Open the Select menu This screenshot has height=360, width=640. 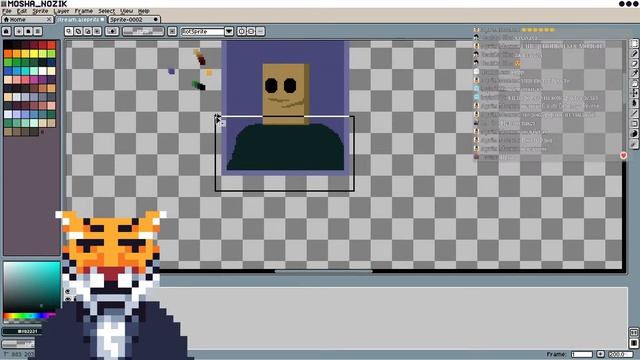coord(107,11)
